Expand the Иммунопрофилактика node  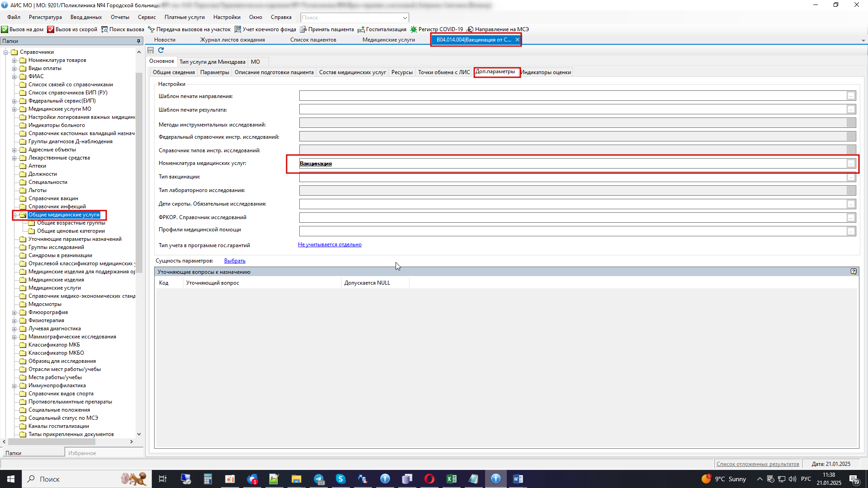[14, 385]
